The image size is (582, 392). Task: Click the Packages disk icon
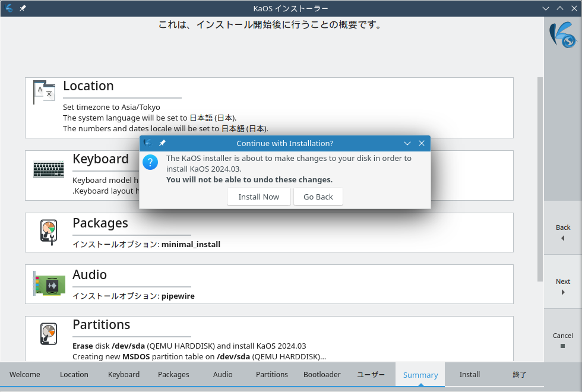click(x=49, y=232)
